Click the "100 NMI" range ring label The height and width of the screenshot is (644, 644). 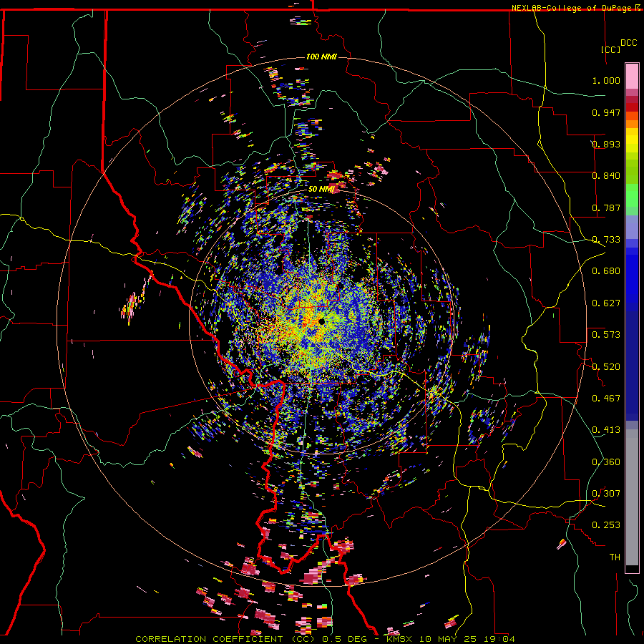321,57
